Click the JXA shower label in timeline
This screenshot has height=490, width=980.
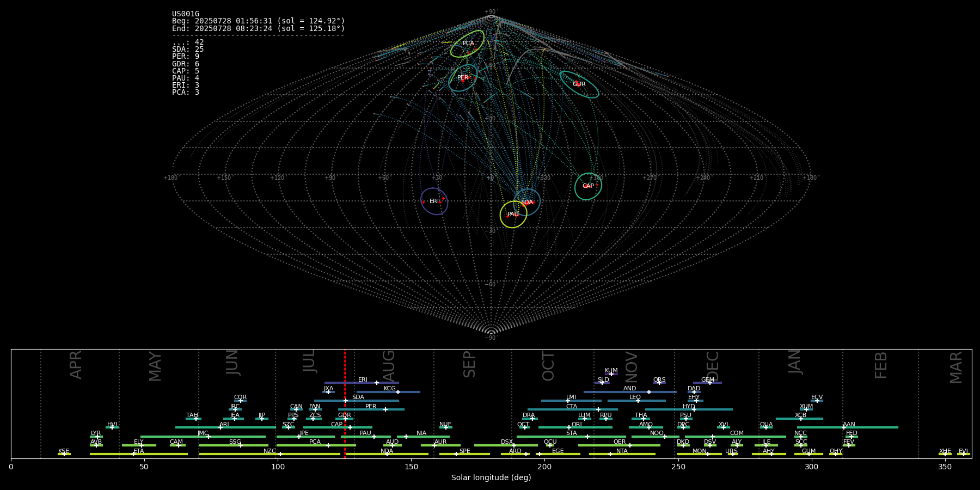point(328,389)
